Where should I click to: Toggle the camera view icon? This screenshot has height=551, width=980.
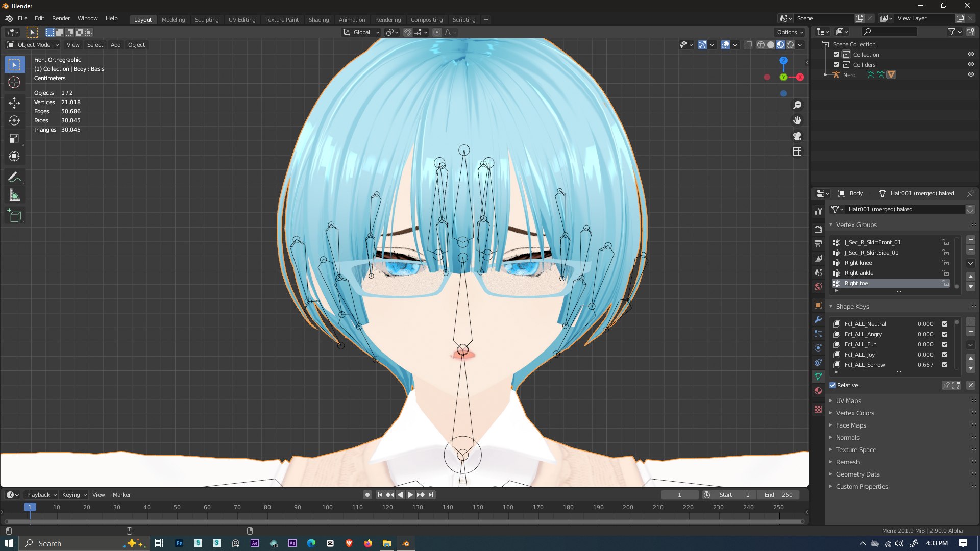tap(797, 136)
